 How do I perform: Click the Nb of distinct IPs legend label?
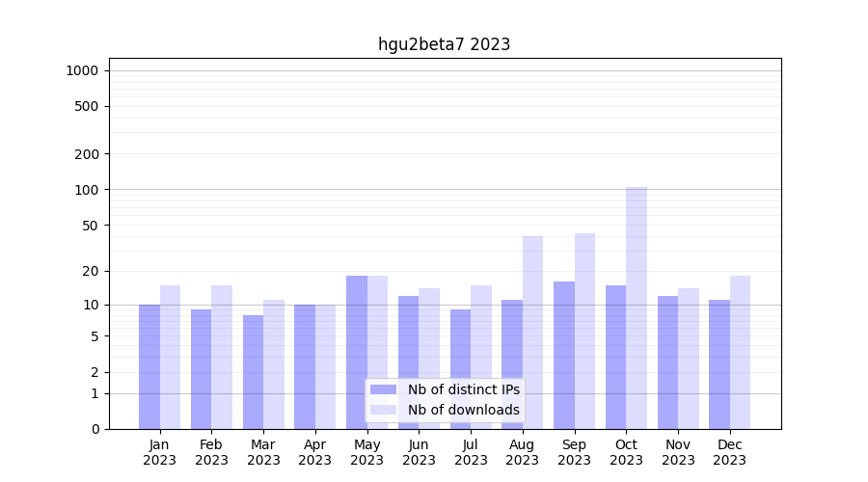(463, 389)
